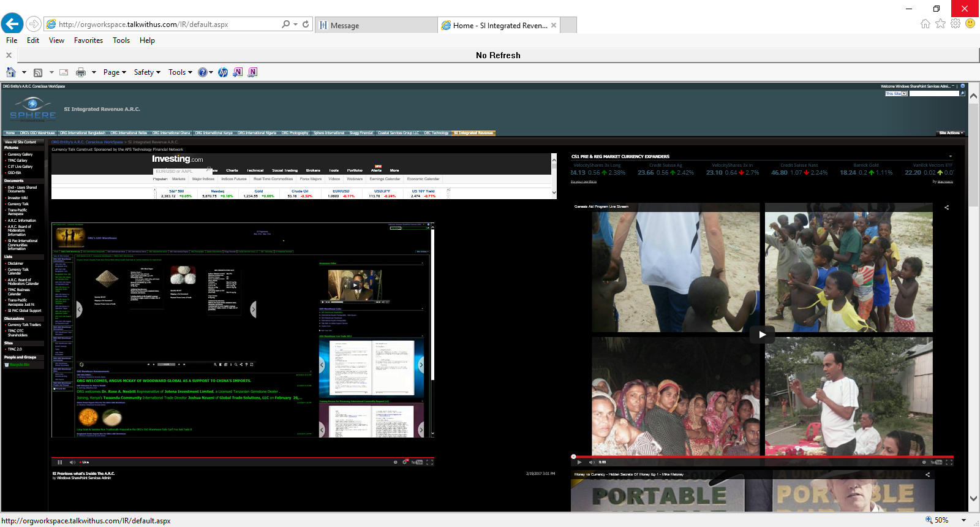Image resolution: width=980 pixels, height=527 pixels.
Task: Open the feeds dropdown arrow
Action: point(51,72)
